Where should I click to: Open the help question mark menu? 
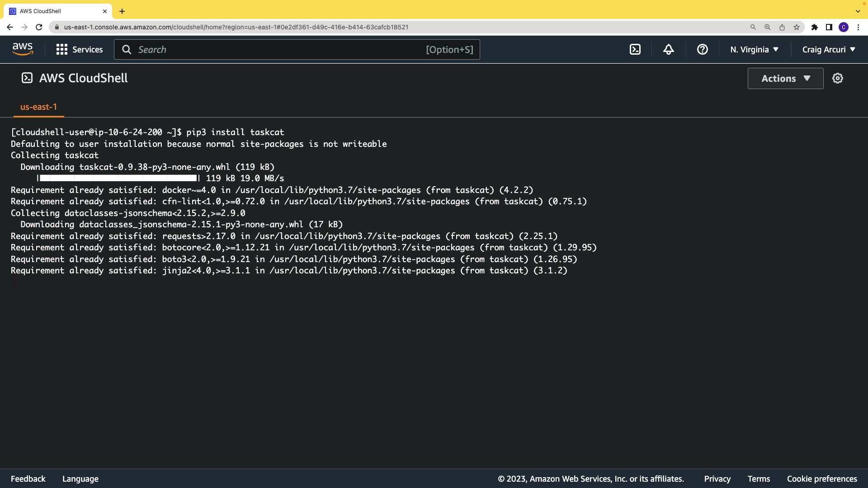702,50
